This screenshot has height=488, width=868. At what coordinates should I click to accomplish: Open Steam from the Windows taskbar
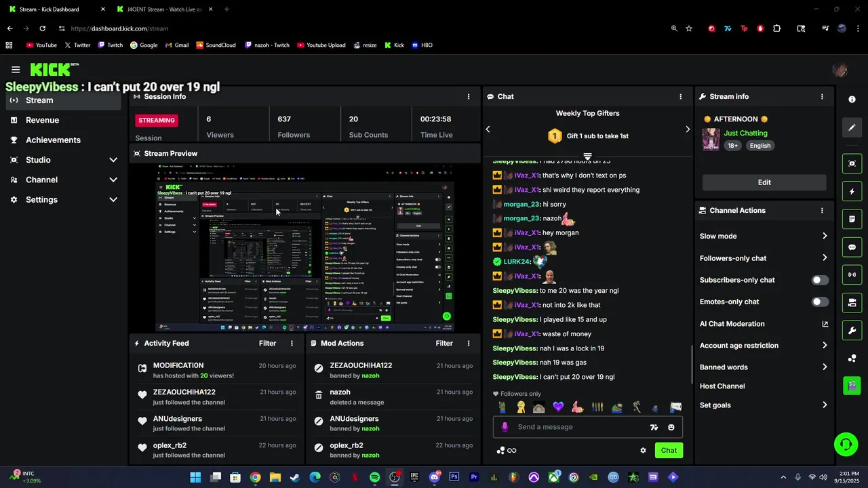click(x=295, y=477)
